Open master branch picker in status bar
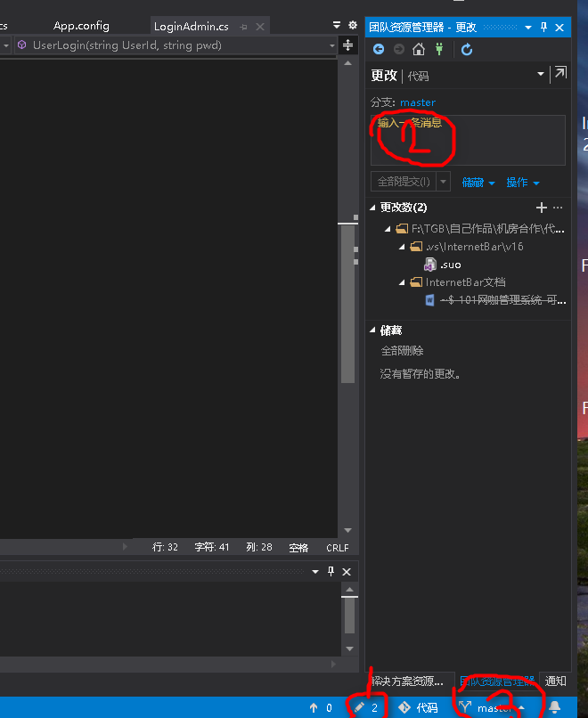The width and height of the screenshot is (588, 718). [493, 708]
